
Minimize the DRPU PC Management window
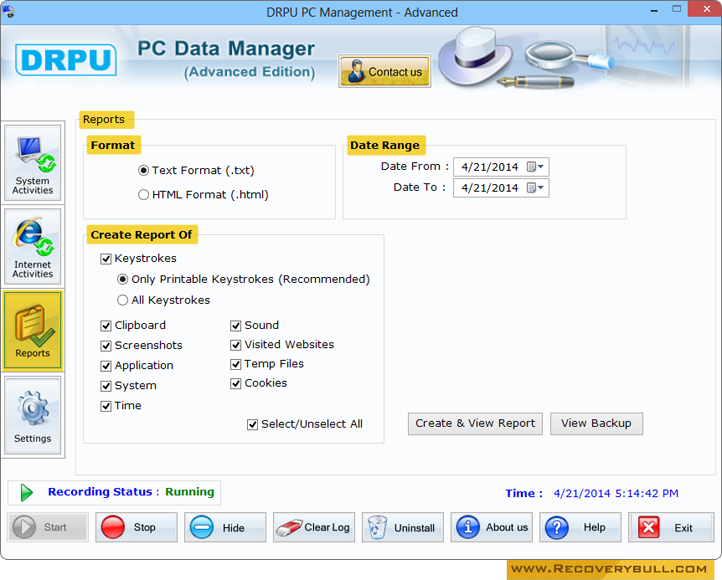(x=654, y=10)
